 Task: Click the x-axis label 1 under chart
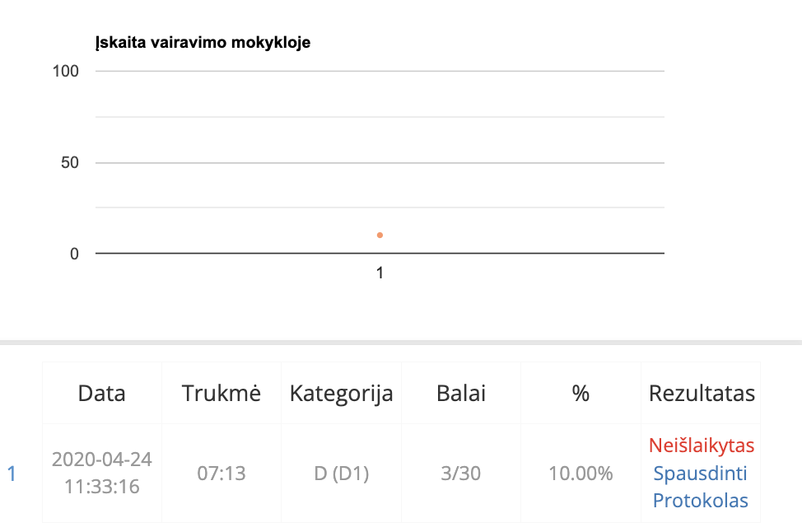tap(380, 273)
